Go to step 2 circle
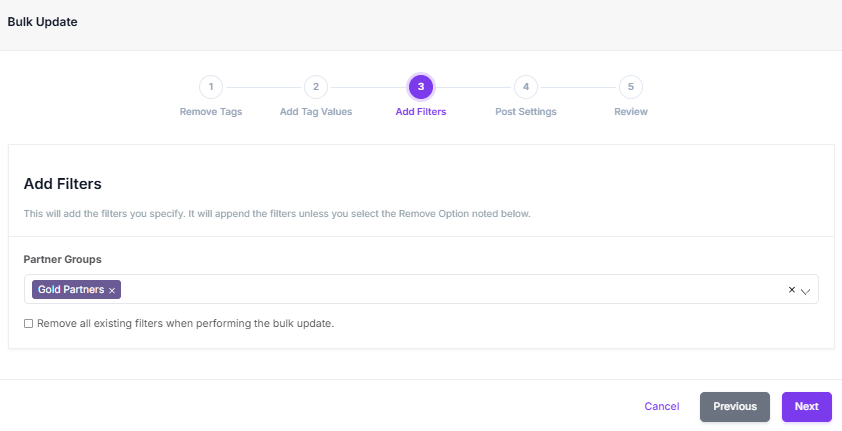This screenshot has height=431, width=842. (316, 87)
